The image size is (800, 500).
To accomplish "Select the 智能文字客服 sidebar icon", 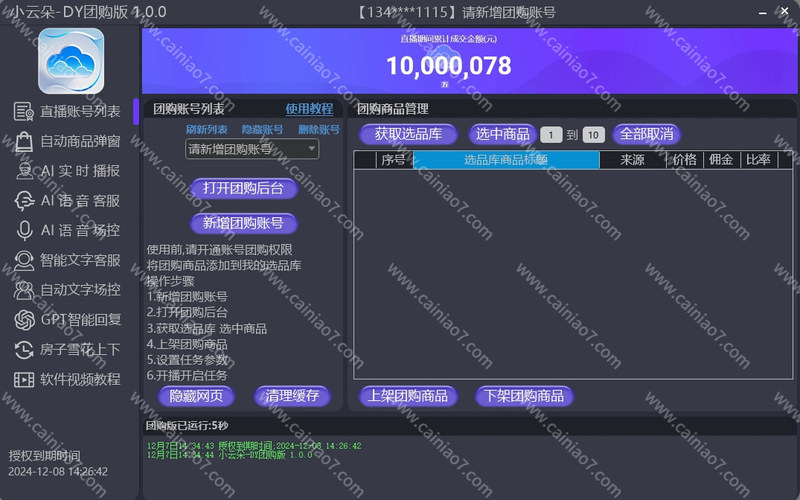I will 24,260.
